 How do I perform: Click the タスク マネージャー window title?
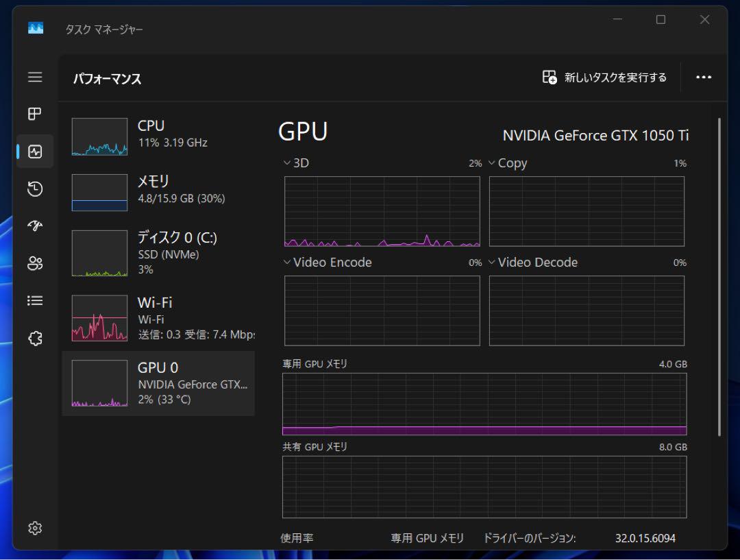click(104, 29)
